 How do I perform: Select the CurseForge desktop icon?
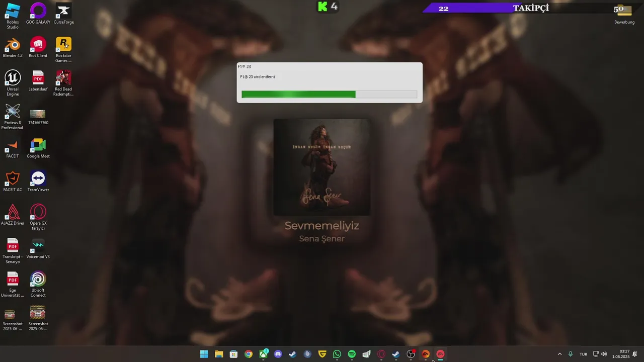tap(63, 14)
